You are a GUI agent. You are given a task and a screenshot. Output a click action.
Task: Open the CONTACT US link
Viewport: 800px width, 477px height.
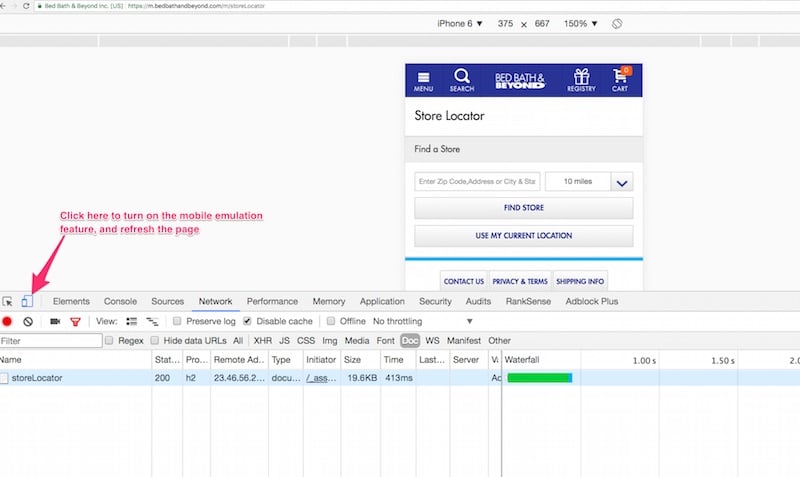tap(464, 281)
